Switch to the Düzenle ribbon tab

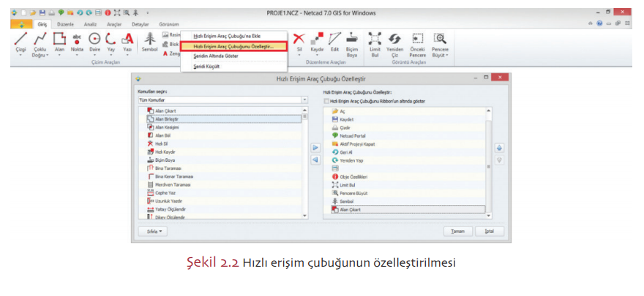point(65,24)
